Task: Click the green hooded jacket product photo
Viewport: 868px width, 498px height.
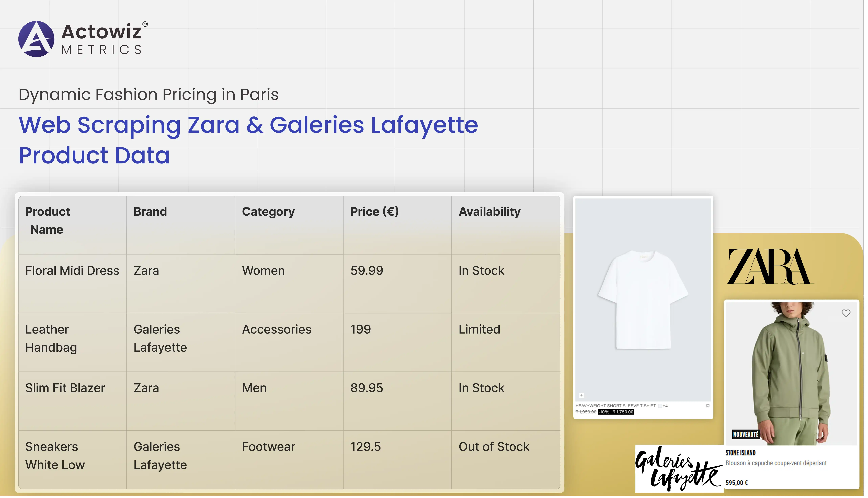Action: click(x=791, y=369)
